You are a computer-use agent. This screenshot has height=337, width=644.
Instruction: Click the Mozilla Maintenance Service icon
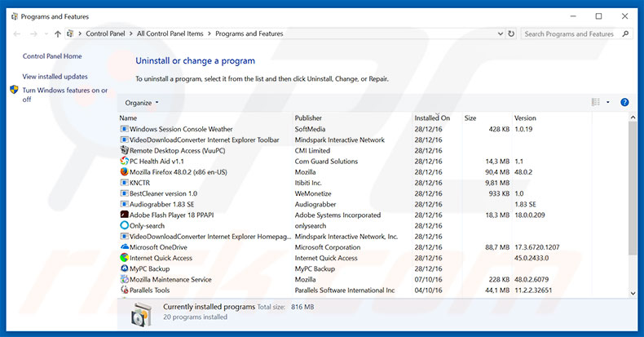click(x=124, y=279)
